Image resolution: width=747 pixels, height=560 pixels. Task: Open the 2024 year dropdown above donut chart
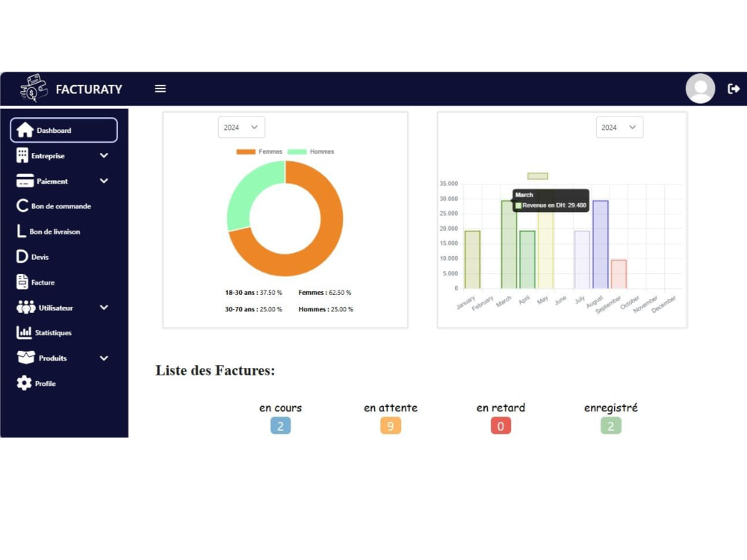(x=241, y=127)
